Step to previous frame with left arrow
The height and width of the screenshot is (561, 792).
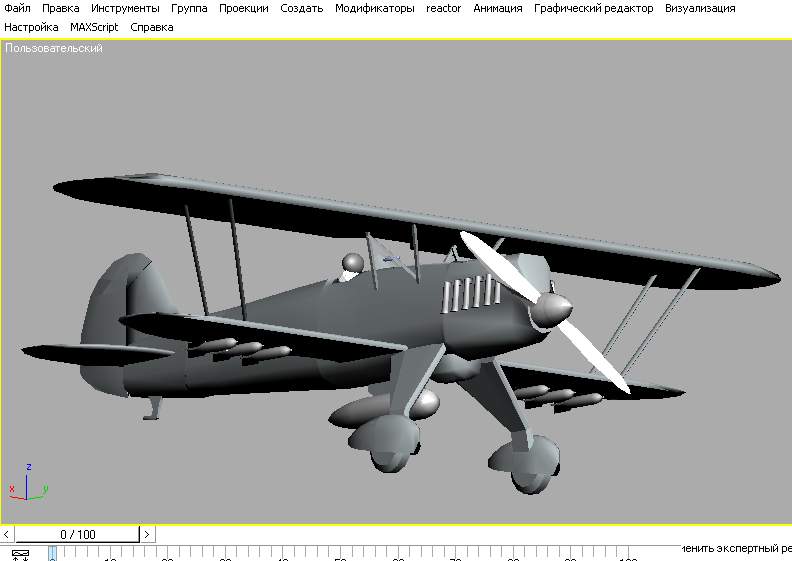6,534
